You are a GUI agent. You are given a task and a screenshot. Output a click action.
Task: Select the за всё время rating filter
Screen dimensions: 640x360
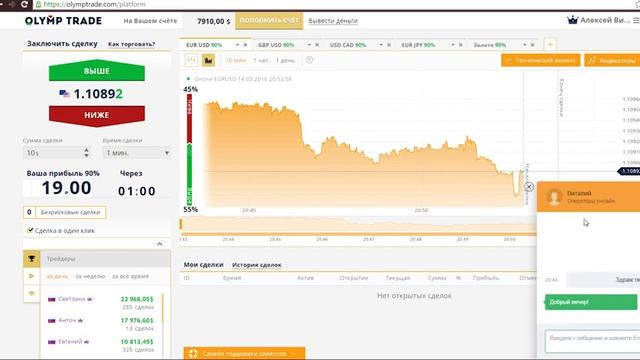(130, 276)
